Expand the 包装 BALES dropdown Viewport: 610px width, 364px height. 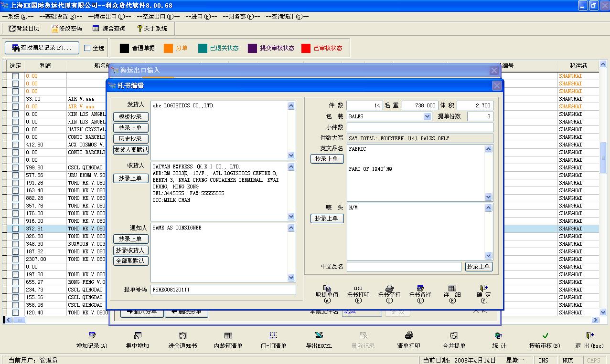427,116
